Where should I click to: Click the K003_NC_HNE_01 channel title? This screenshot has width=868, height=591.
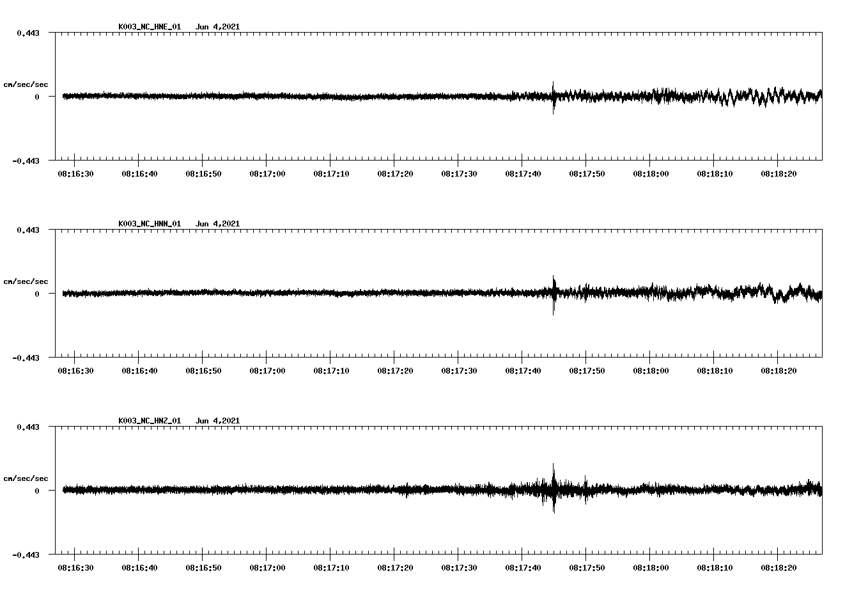point(150,27)
